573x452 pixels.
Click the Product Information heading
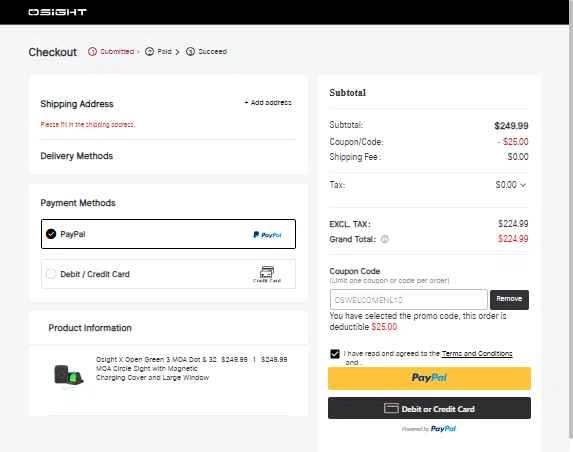pyautogui.click(x=90, y=328)
